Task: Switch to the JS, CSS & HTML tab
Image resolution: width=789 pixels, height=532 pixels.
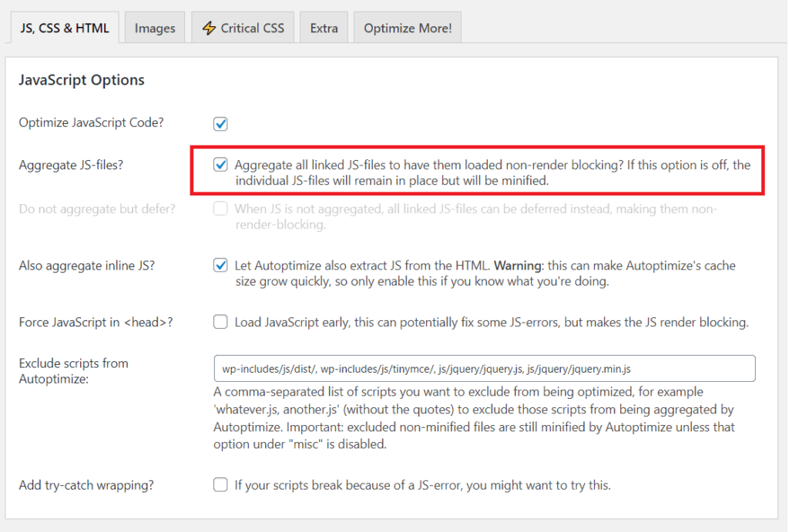Action: pos(65,28)
